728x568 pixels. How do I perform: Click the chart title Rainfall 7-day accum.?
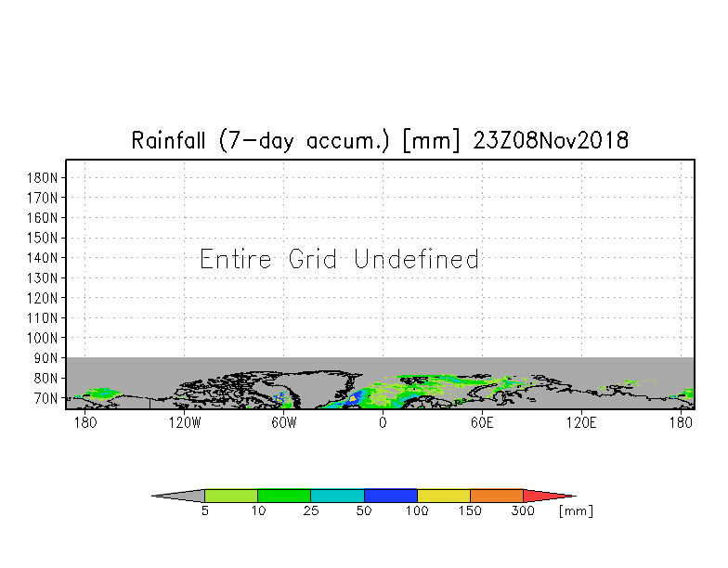click(380, 141)
